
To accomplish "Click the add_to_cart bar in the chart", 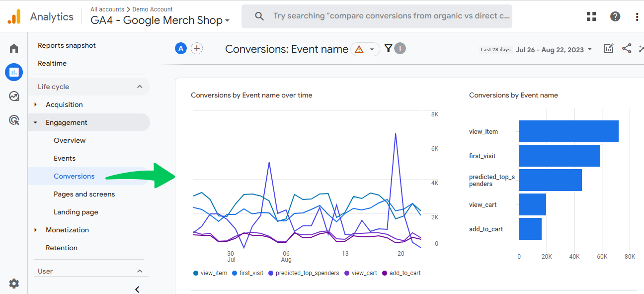I will tap(530, 229).
